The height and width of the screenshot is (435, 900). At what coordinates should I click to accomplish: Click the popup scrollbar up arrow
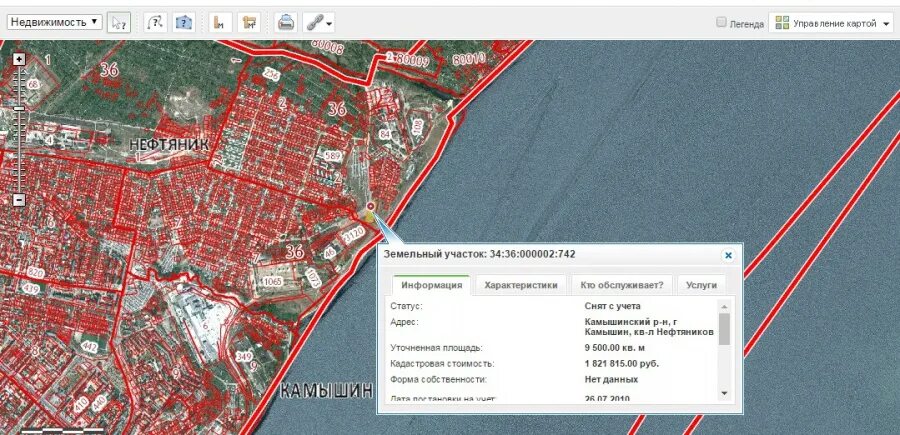coord(724,306)
